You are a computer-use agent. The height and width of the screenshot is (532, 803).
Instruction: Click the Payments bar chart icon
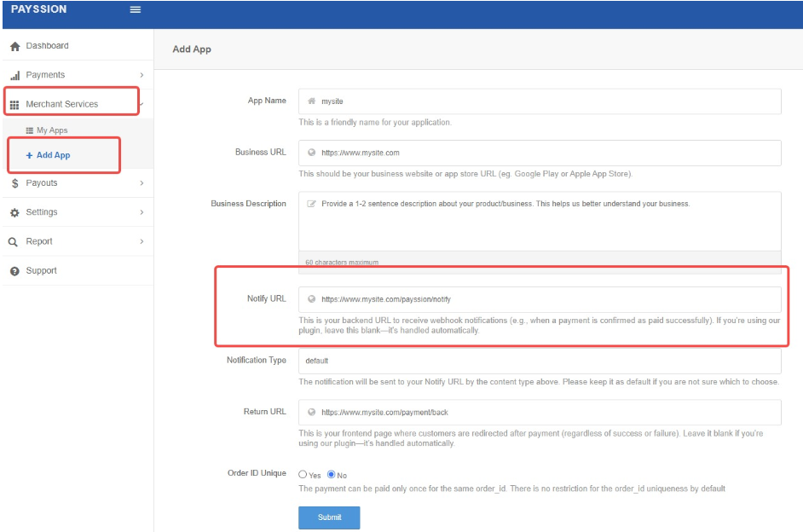[14, 75]
